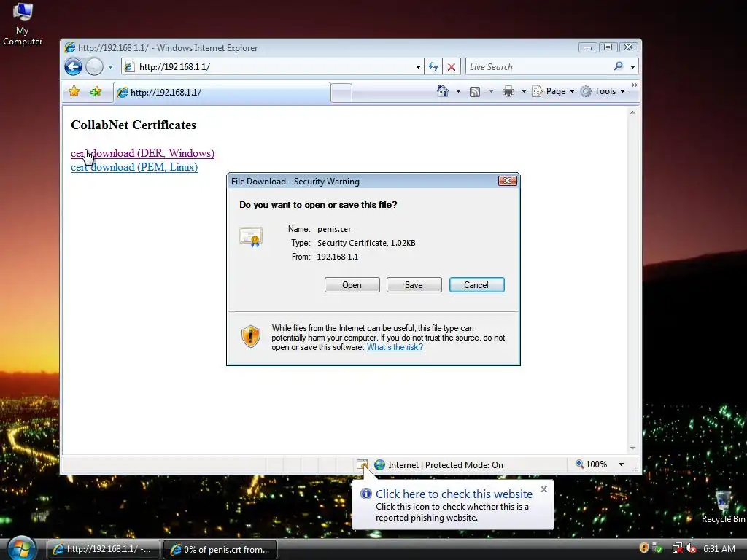The image size is (747, 560).
Task: Click the phishing filter status bar icon
Action: pos(362,464)
